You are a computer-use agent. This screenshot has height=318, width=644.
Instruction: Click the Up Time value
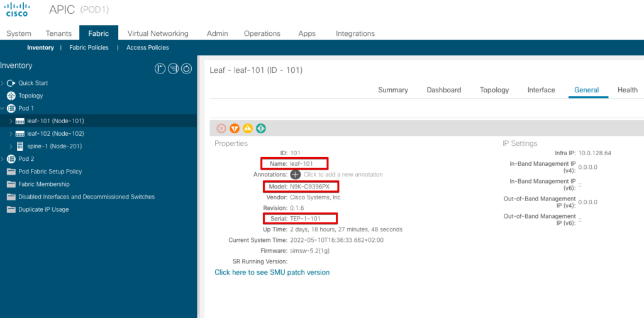coord(347,229)
